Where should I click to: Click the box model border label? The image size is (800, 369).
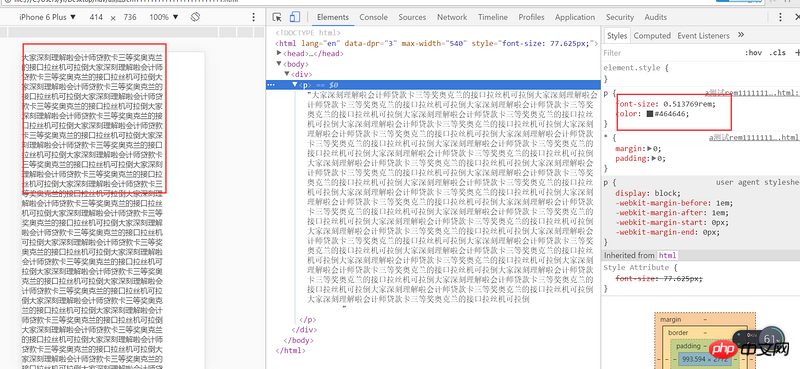678,333
